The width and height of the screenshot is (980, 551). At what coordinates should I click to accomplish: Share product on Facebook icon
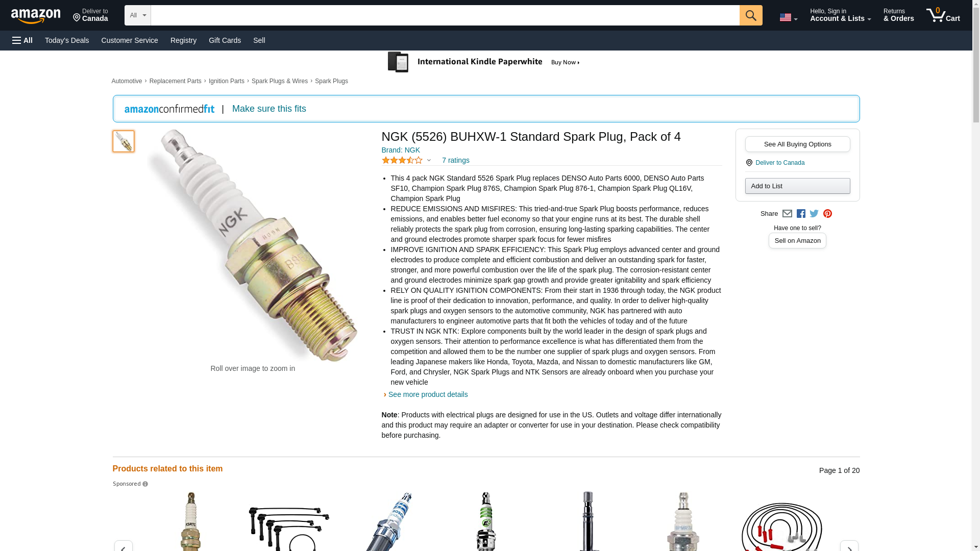[801, 214]
